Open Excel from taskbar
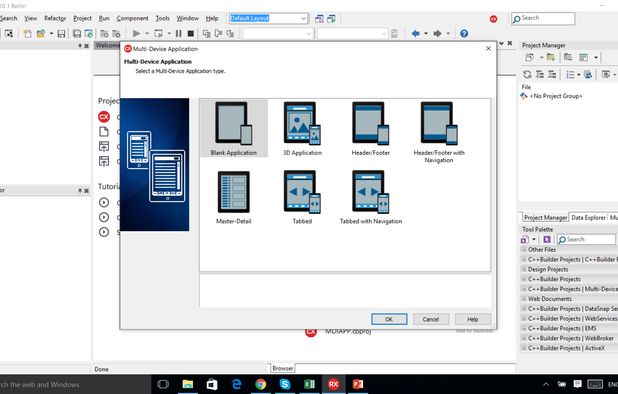The height and width of the screenshot is (394, 618). (309, 384)
